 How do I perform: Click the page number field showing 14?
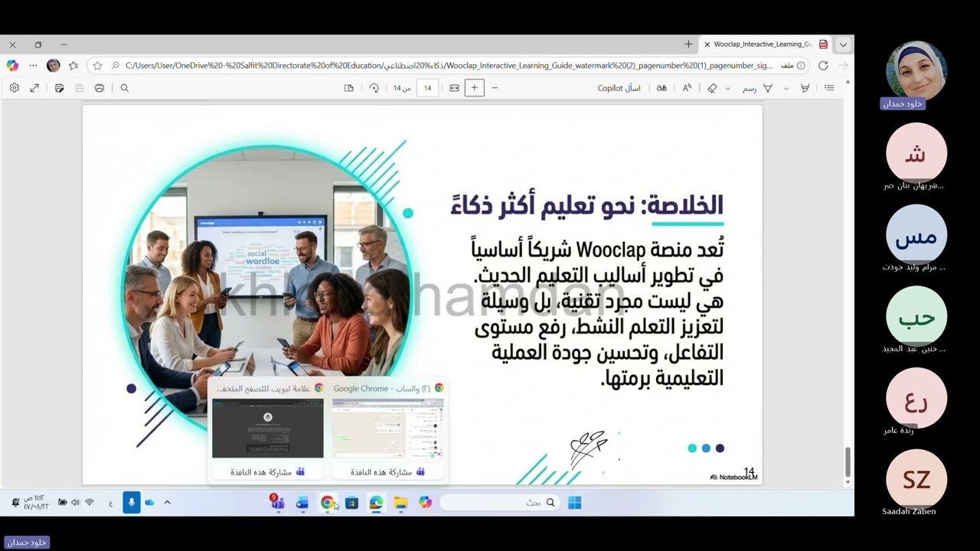click(x=427, y=88)
